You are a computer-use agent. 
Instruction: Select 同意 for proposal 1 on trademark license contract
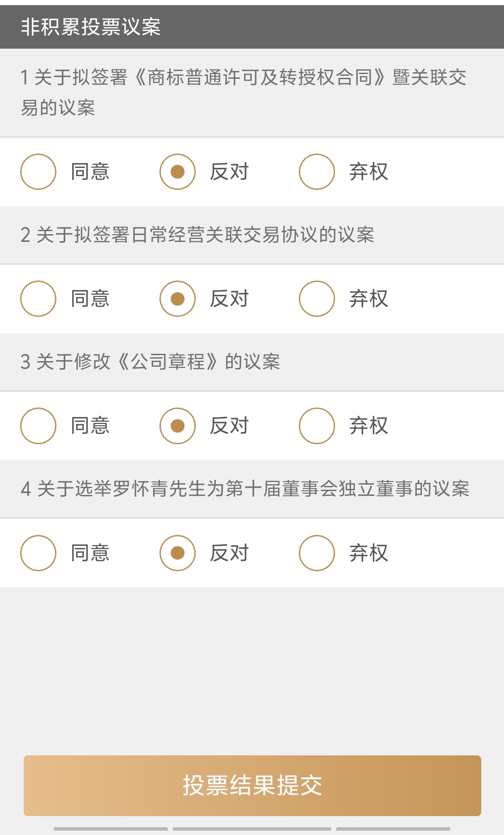(x=38, y=172)
